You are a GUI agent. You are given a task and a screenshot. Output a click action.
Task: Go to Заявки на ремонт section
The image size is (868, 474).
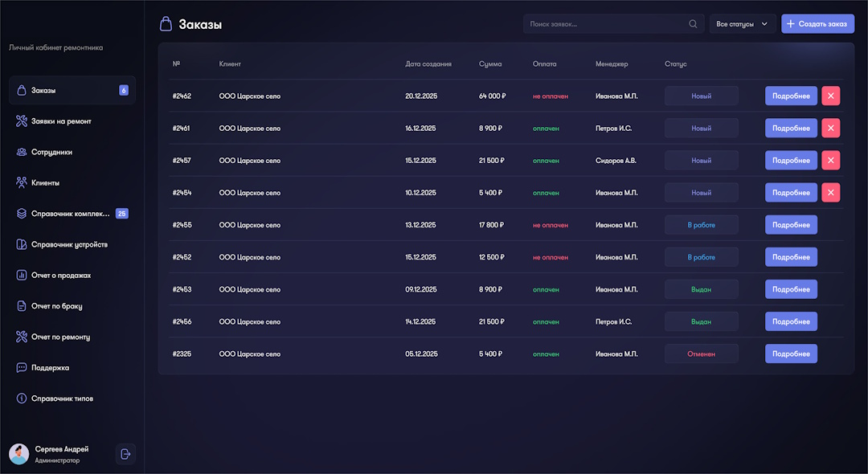coord(72,121)
